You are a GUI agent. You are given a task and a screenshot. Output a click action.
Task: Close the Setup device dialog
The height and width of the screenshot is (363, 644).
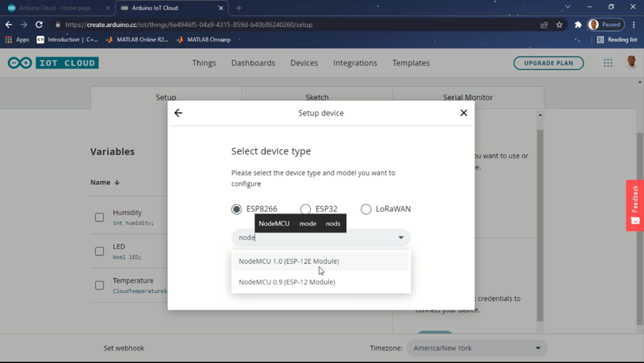coord(464,113)
